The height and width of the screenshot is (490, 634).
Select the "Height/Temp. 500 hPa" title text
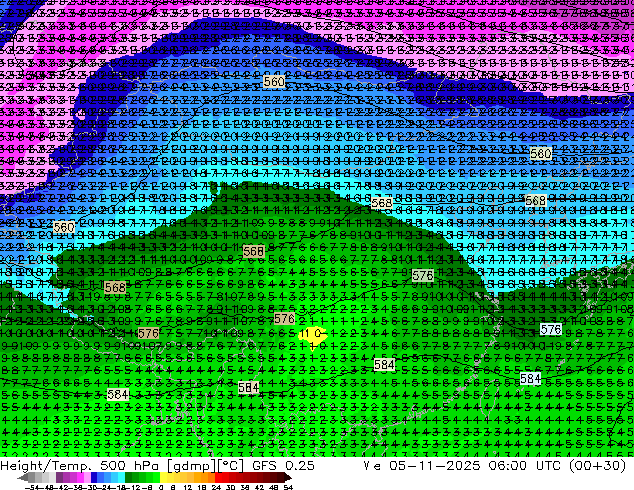79,465
